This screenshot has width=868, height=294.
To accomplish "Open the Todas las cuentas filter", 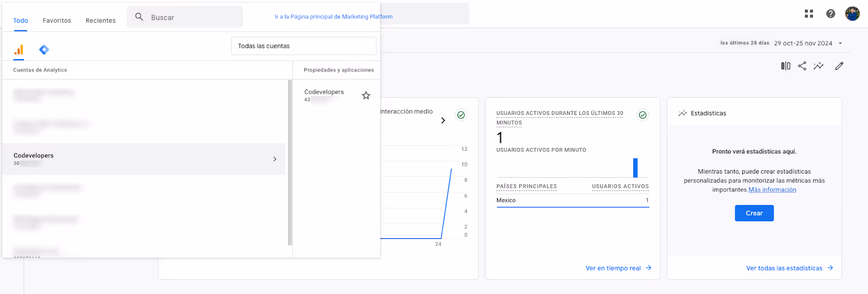I will 304,46.
